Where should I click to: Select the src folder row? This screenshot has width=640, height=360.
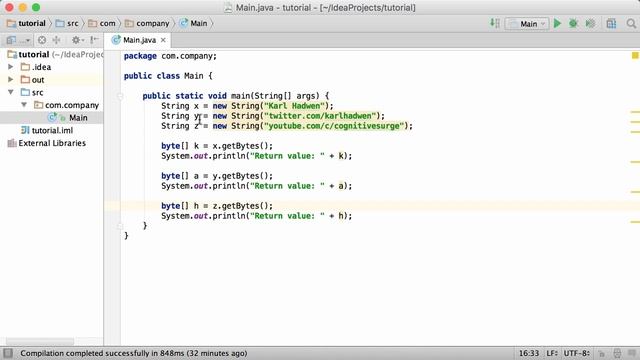pyautogui.click(x=51, y=92)
